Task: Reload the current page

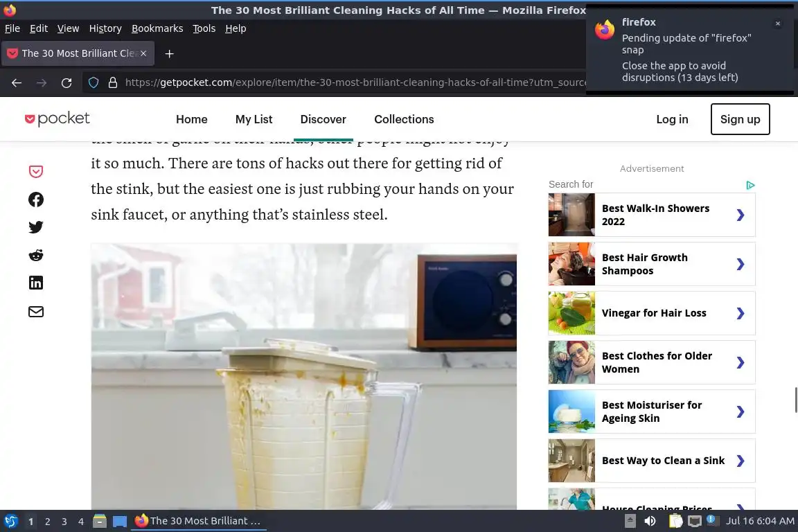Action: coord(66,82)
